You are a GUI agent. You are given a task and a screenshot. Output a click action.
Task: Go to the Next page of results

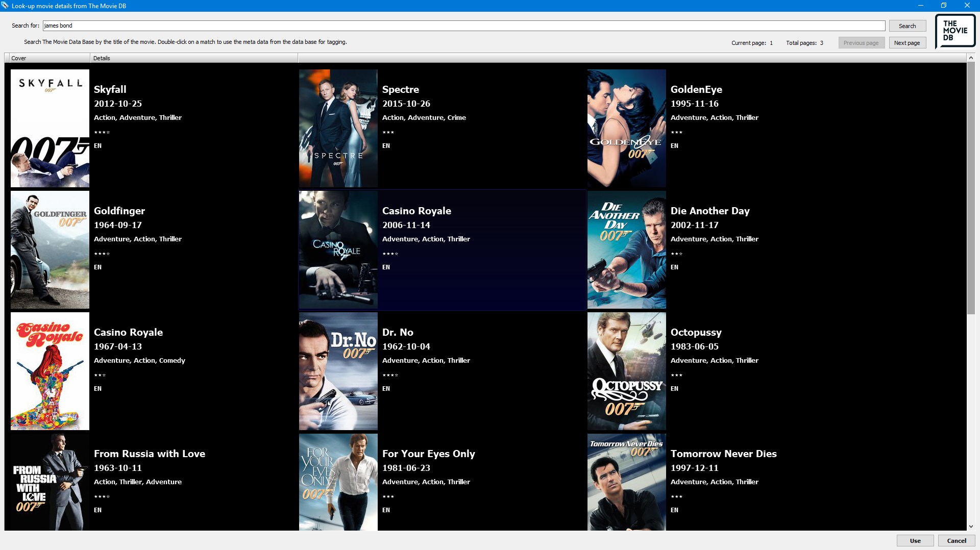pyautogui.click(x=908, y=43)
